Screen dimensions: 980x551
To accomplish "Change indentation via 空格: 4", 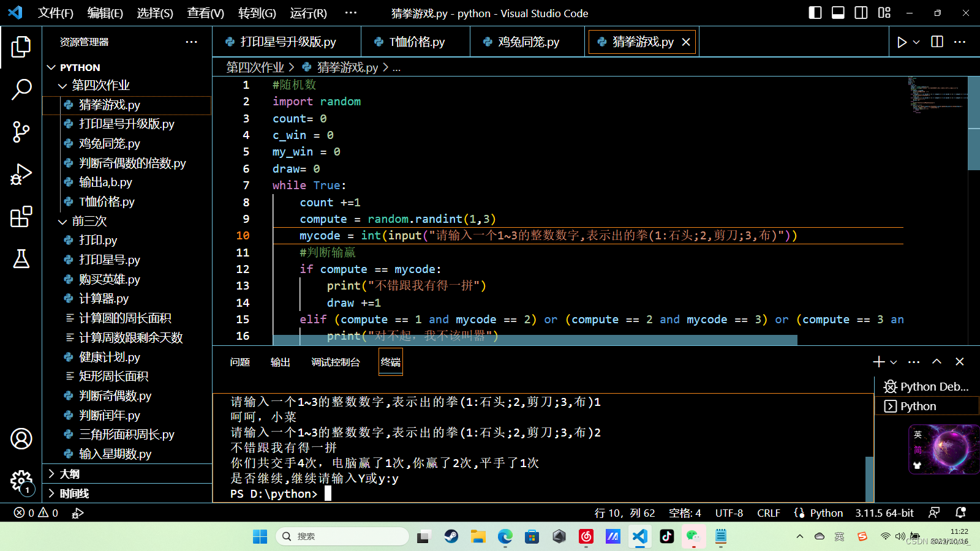I will [x=685, y=513].
